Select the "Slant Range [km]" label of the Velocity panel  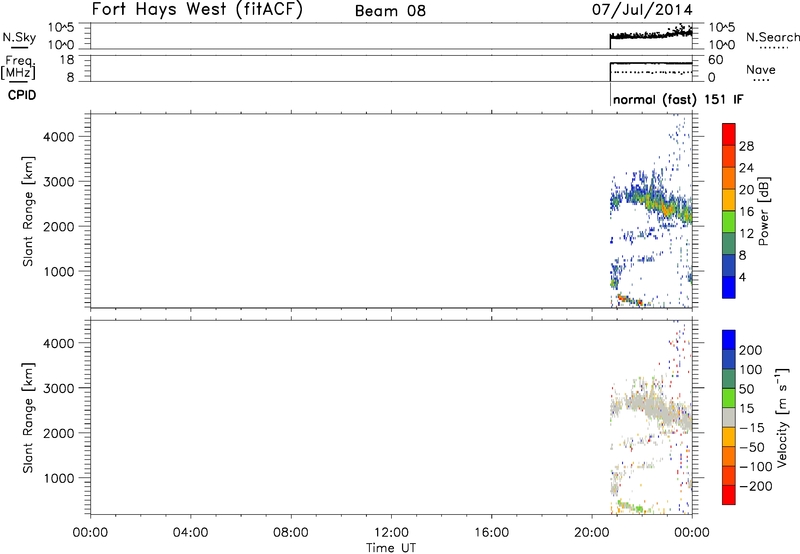click(28, 418)
